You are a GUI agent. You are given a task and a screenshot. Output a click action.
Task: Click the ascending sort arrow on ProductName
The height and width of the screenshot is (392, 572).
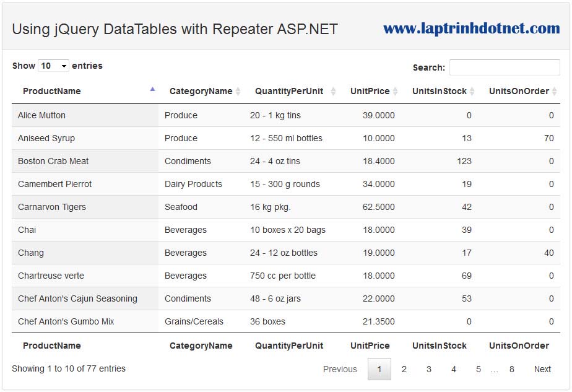[x=152, y=89]
